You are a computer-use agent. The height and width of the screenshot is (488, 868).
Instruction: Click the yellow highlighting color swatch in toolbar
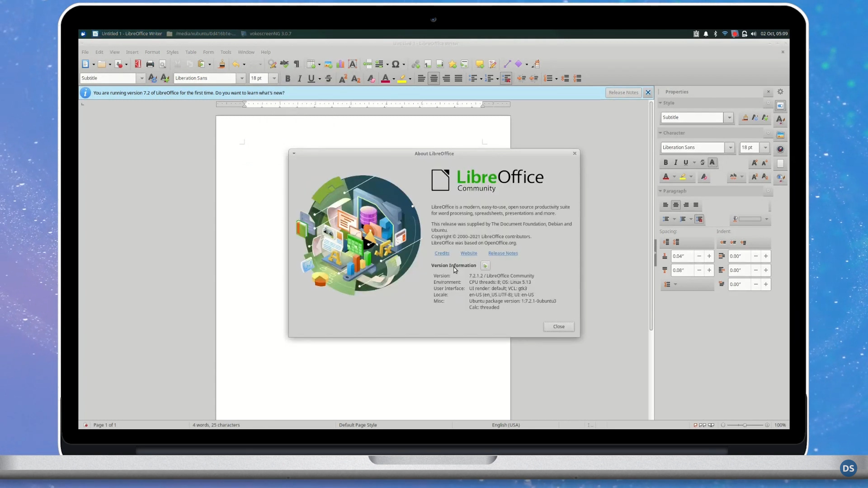[x=402, y=79]
